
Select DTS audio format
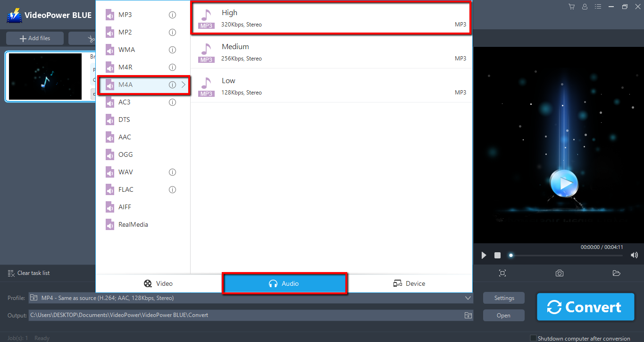[143, 120]
